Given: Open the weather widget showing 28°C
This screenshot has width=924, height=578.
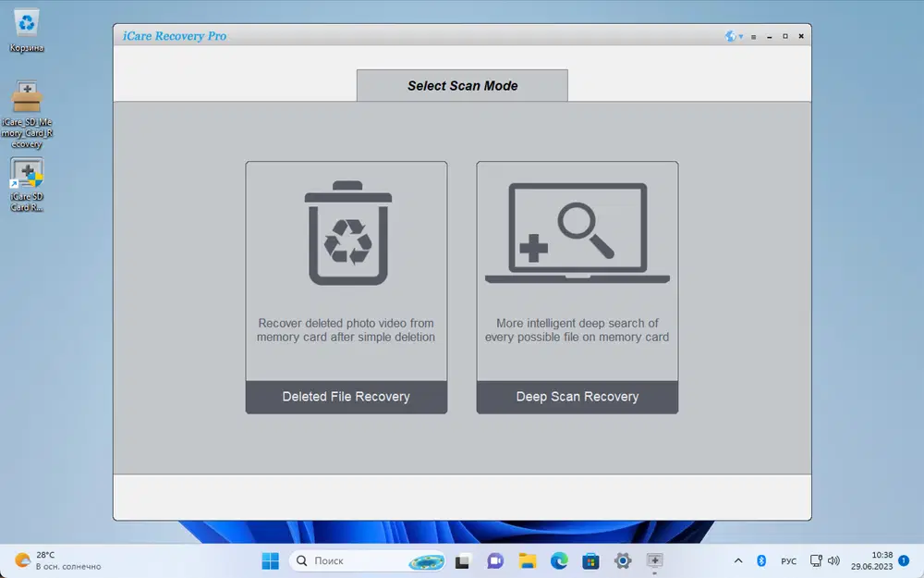Looking at the screenshot, I should 57,560.
